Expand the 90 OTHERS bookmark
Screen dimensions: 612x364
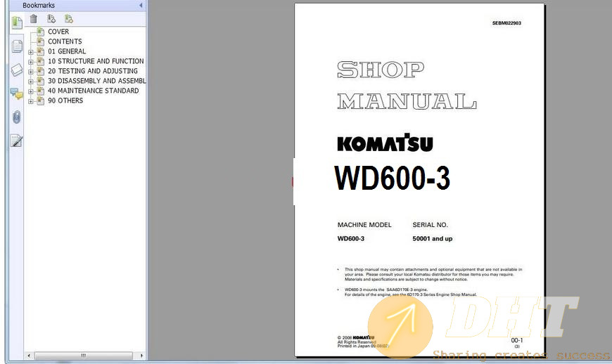pos(31,101)
